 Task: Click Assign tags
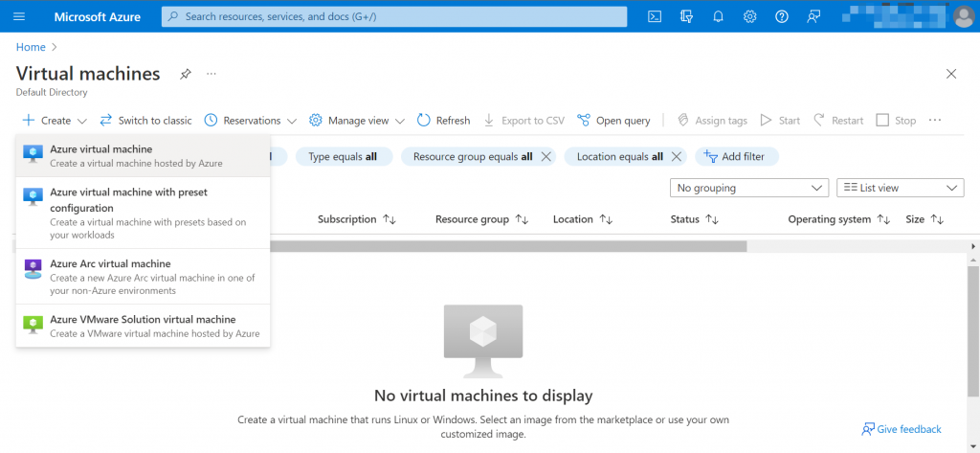pyautogui.click(x=712, y=120)
